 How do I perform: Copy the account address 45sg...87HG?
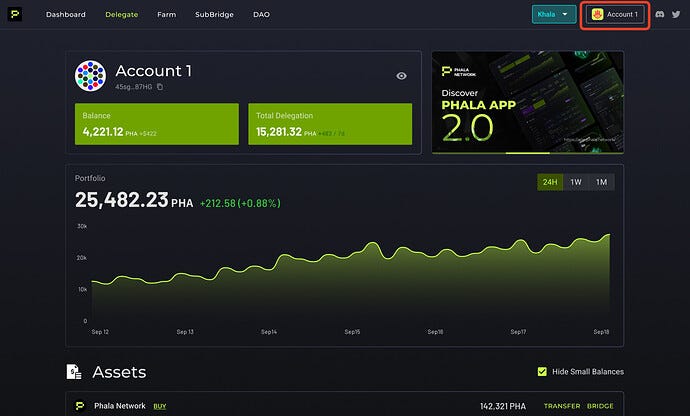pyautogui.click(x=160, y=87)
